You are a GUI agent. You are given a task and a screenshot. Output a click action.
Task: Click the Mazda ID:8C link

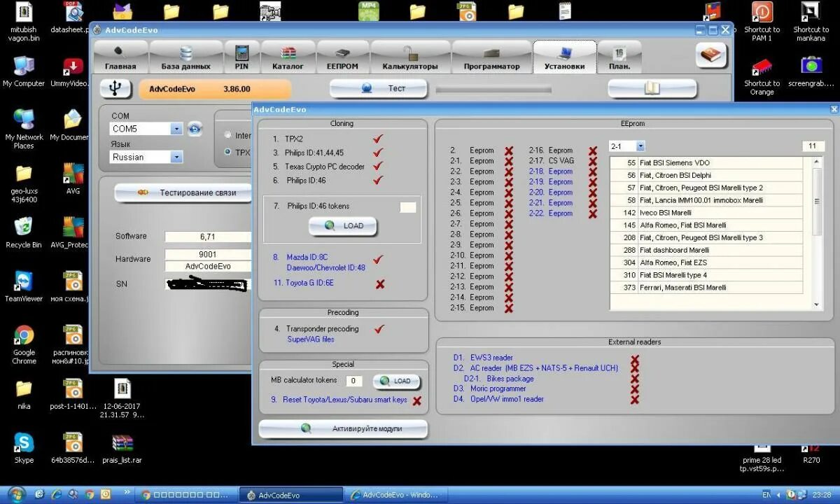[307, 257]
